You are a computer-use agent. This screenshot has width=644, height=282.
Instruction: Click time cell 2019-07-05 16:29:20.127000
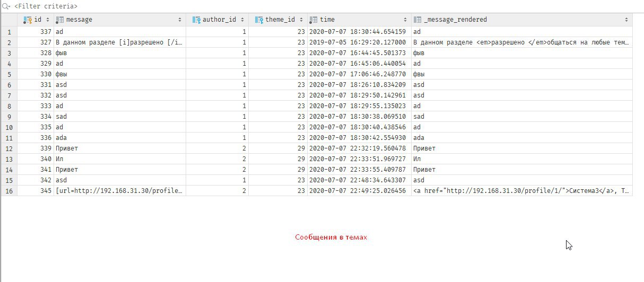[x=359, y=42]
